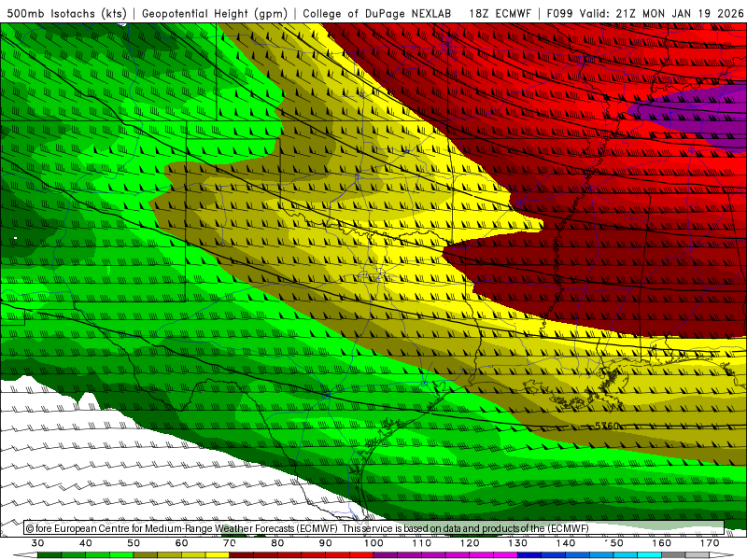747x560 pixels.
Task: Select the darkest green 30-35 kt swatch
Action: pyautogui.click(x=49, y=555)
